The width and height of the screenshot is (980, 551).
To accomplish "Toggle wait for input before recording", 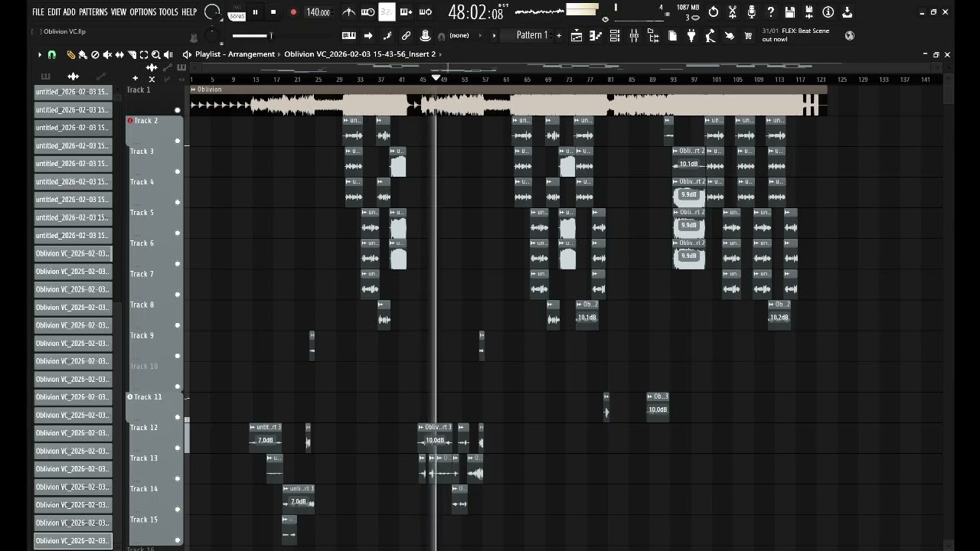I will pos(367,12).
